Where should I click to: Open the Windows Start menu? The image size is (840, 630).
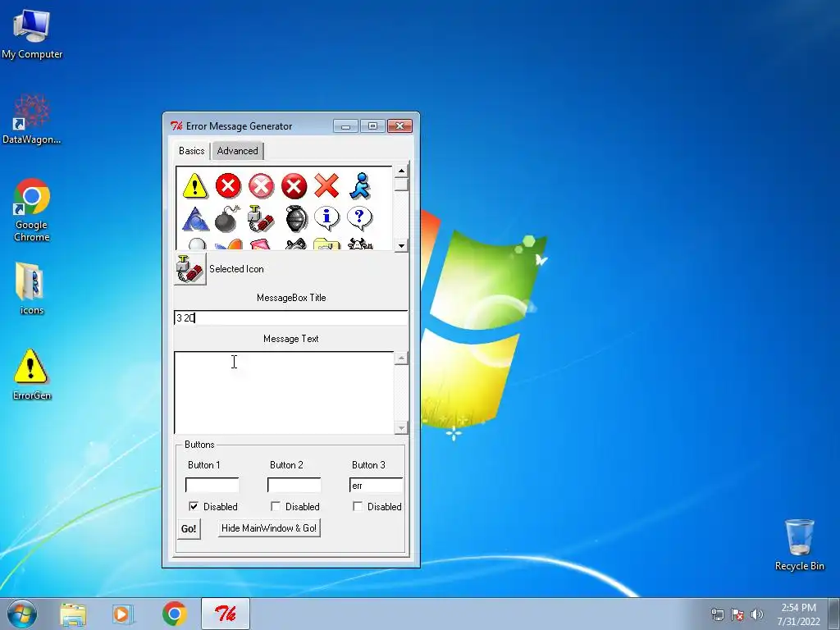(x=21, y=614)
